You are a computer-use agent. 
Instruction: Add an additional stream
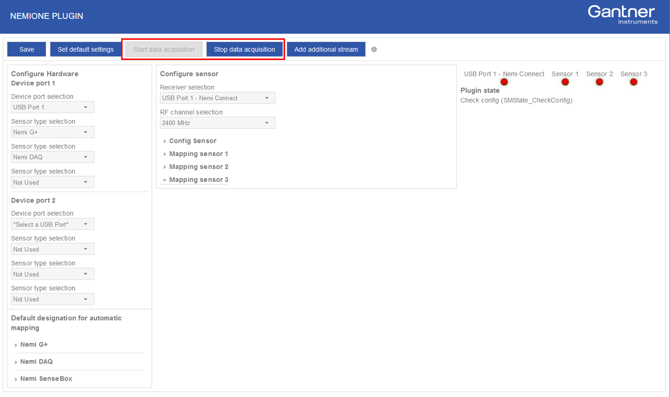point(326,49)
